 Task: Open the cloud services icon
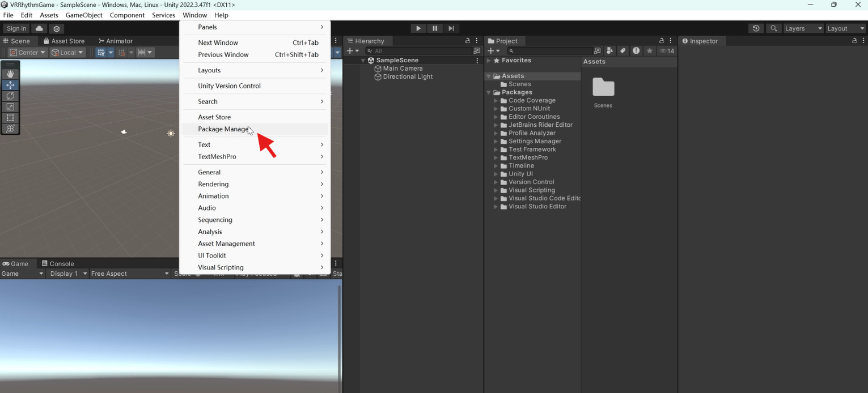[x=39, y=28]
